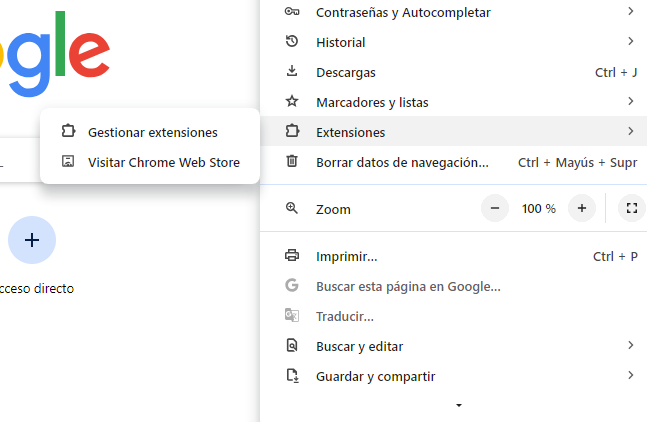The image size is (647, 422).
Task: Select the Extensiones menu entry
Action: 453,131
